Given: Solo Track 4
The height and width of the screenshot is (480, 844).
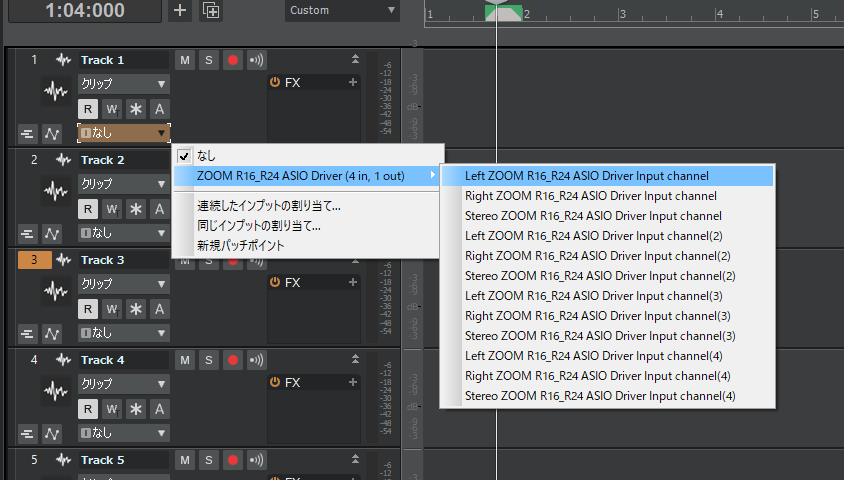Looking at the screenshot, I should pos(209,360).
